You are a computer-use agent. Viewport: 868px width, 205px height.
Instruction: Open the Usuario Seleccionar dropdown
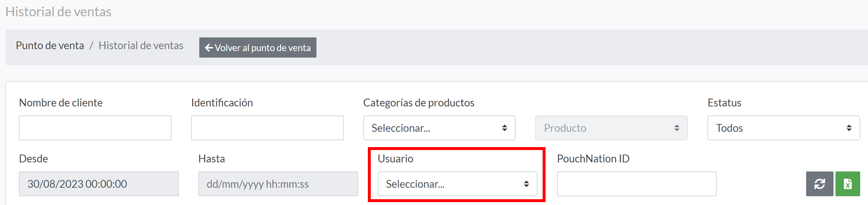(457, 184)
